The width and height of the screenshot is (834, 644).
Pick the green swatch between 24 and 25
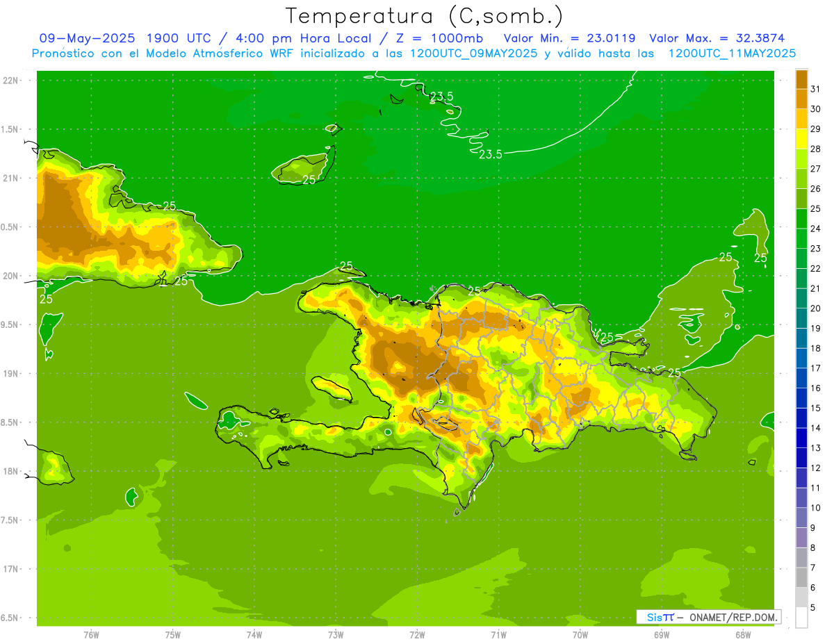tap(801, 219)
